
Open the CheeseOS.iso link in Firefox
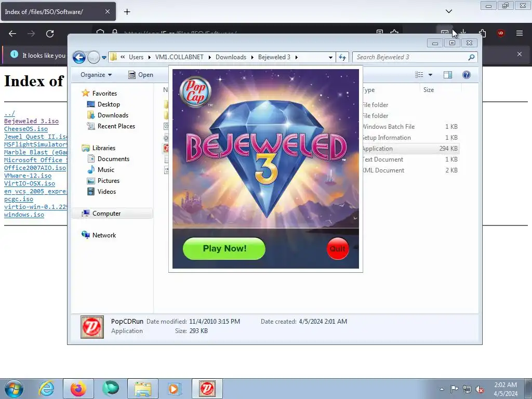pos(26,129)
